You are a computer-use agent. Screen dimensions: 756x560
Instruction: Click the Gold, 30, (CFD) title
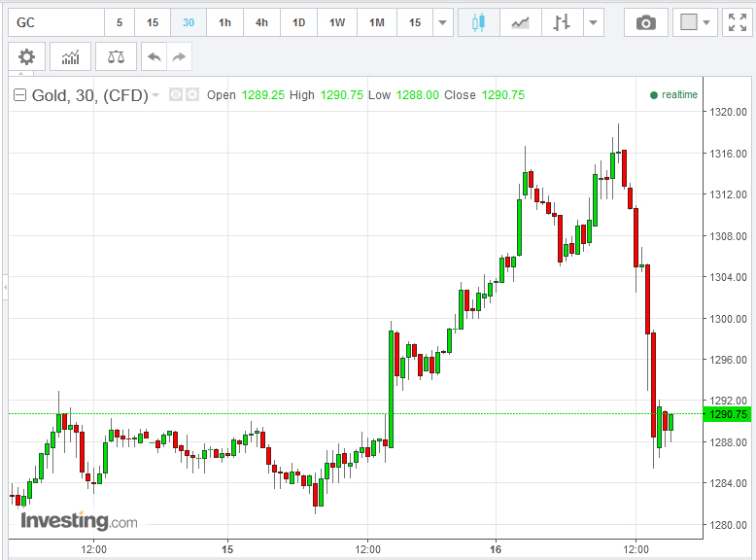tap(89, 95)
